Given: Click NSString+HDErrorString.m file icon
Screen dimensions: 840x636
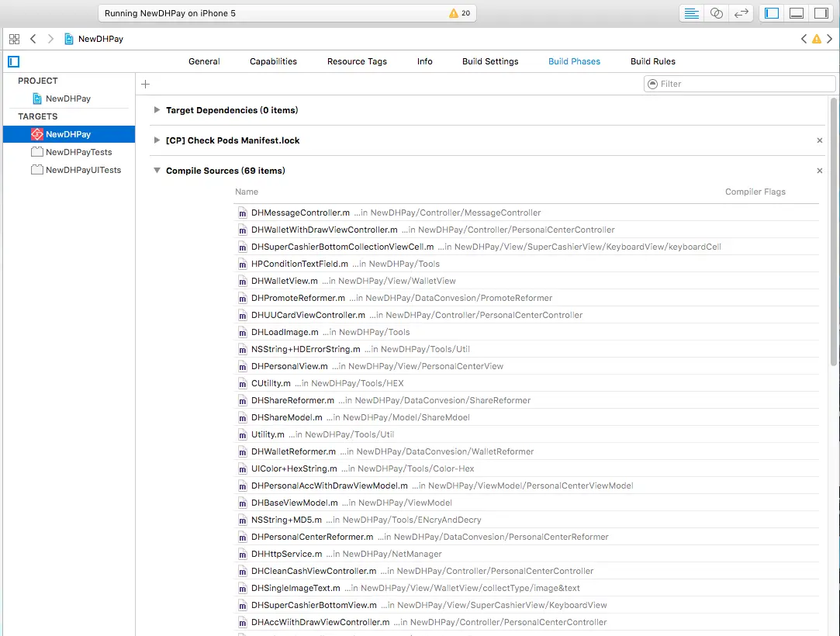Looking at the screenshot, I should tap(242, 350).
